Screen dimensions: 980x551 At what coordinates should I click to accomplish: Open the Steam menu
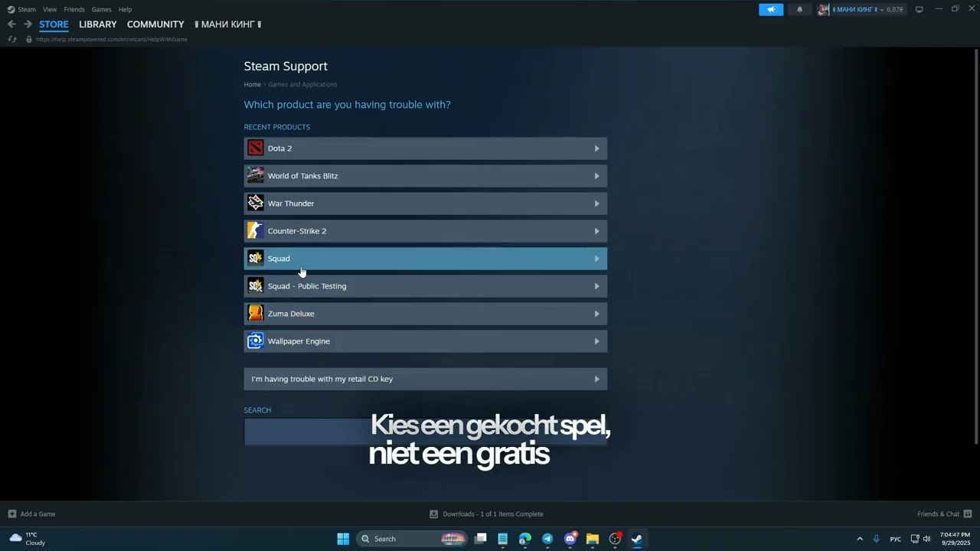[x=26, y=9]
